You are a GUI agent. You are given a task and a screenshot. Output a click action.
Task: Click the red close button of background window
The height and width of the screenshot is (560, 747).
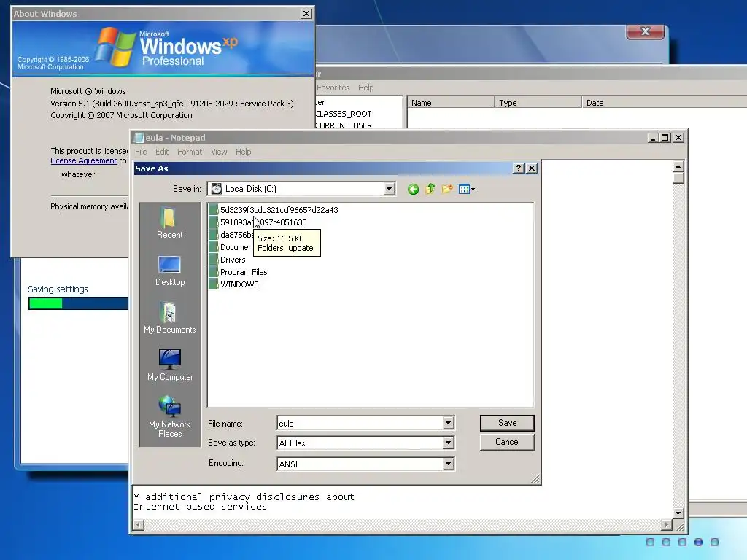click(x=645, y=31)
